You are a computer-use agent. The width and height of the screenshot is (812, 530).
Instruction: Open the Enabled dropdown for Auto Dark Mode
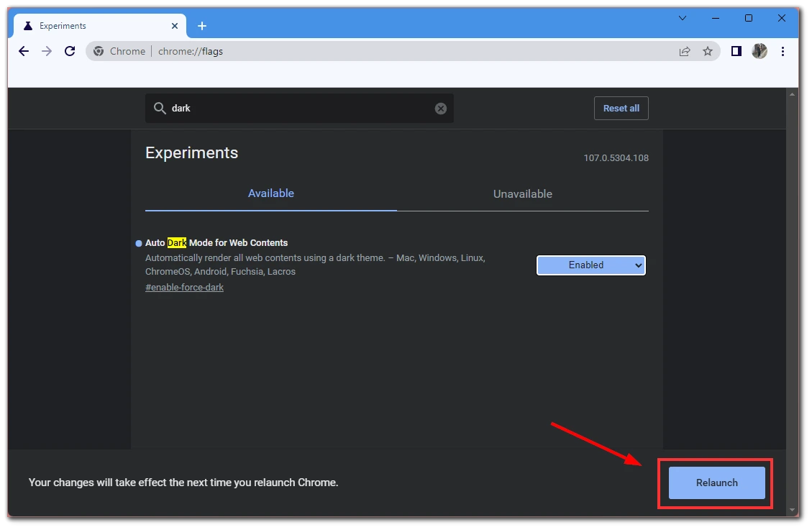(591, 265)
